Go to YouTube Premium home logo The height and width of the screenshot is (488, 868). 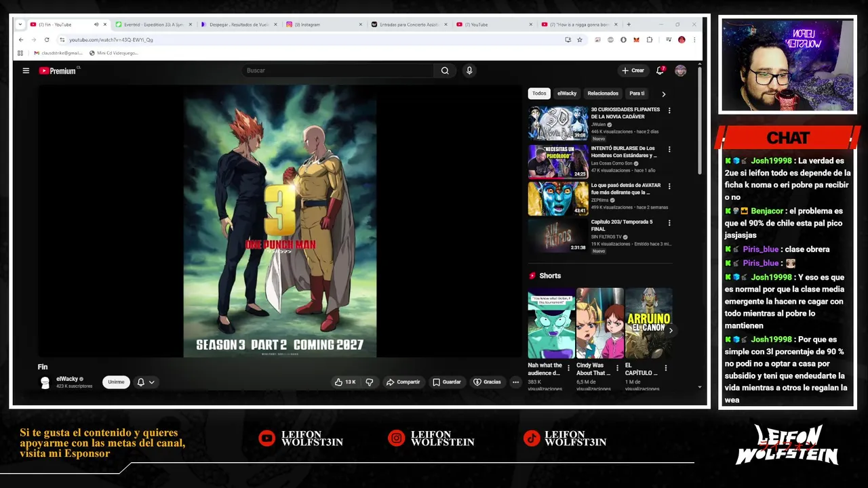tap(58, 70)
